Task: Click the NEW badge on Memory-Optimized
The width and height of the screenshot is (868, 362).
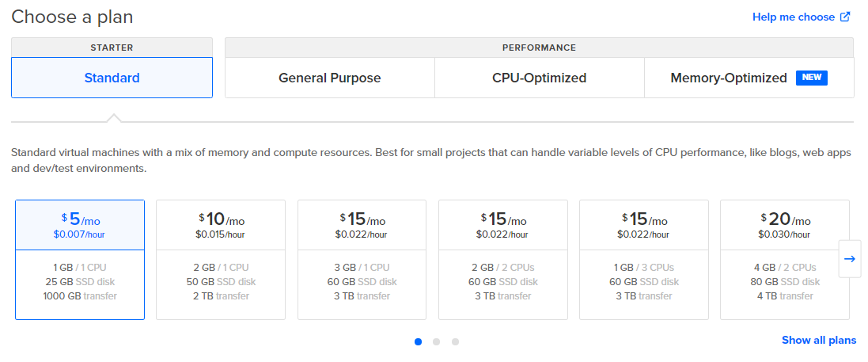Action: click(812, 78)
